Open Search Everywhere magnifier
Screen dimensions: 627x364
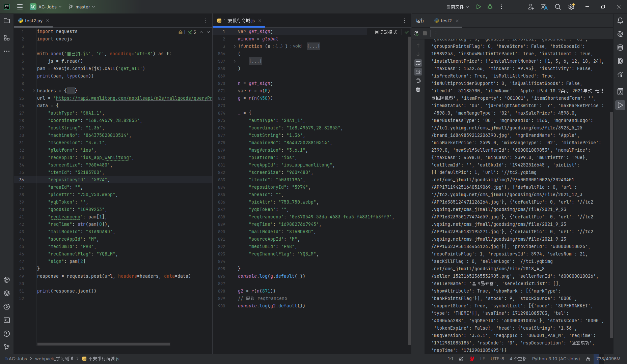pos(558,7)
